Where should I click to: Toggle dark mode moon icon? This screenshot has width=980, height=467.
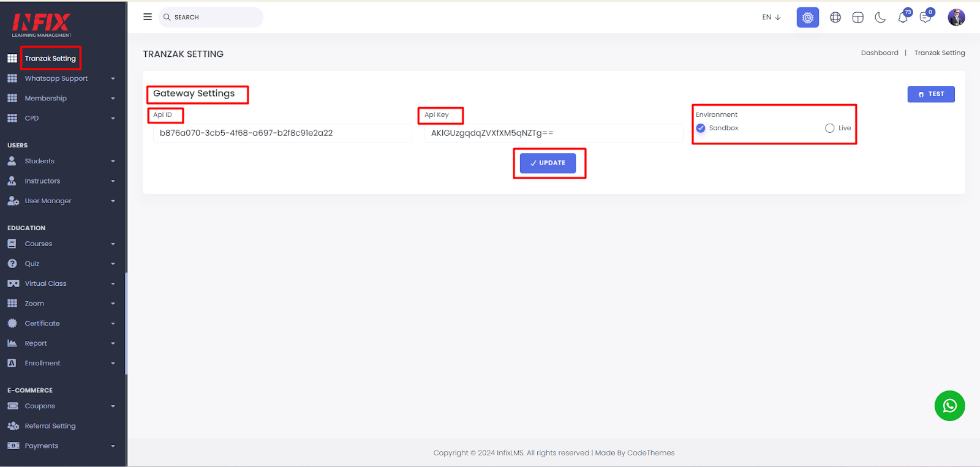(x=880, y=18)
